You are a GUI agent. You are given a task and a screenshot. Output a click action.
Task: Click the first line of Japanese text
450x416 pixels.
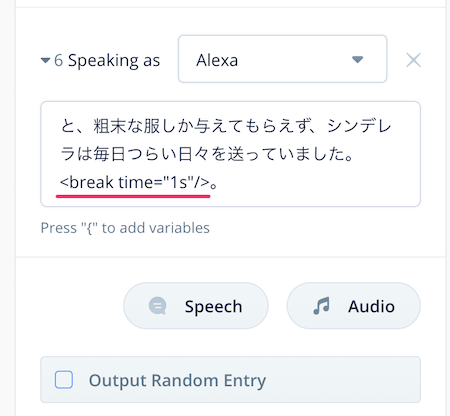tap(226, 126)
